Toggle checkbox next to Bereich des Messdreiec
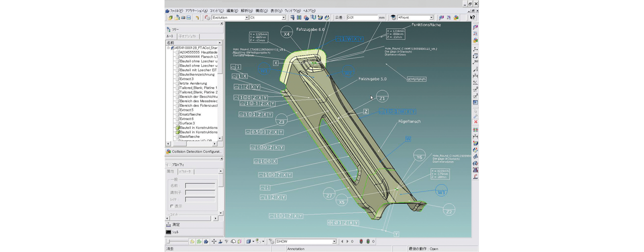The height and width of the screenshot is (252, 644). coord(178,101)
